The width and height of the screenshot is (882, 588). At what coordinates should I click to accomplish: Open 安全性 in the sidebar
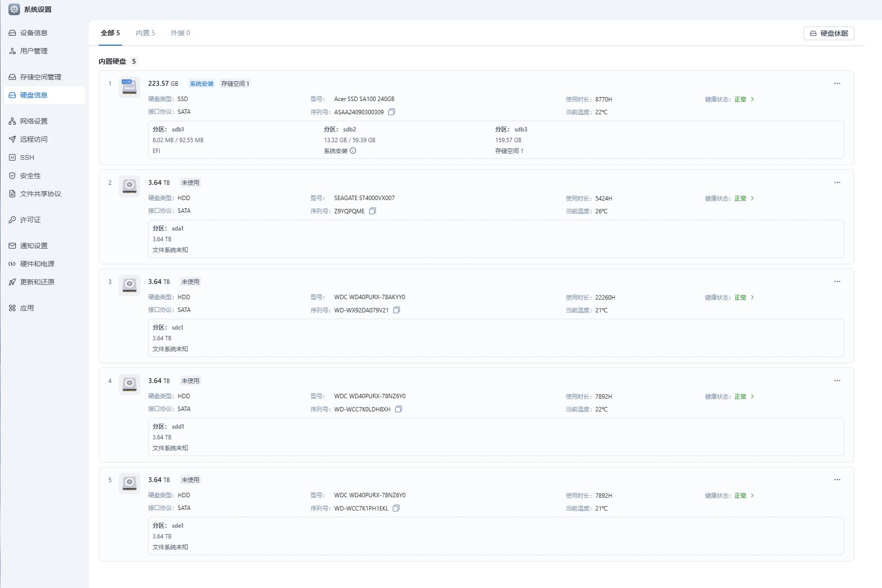(45, 176)
